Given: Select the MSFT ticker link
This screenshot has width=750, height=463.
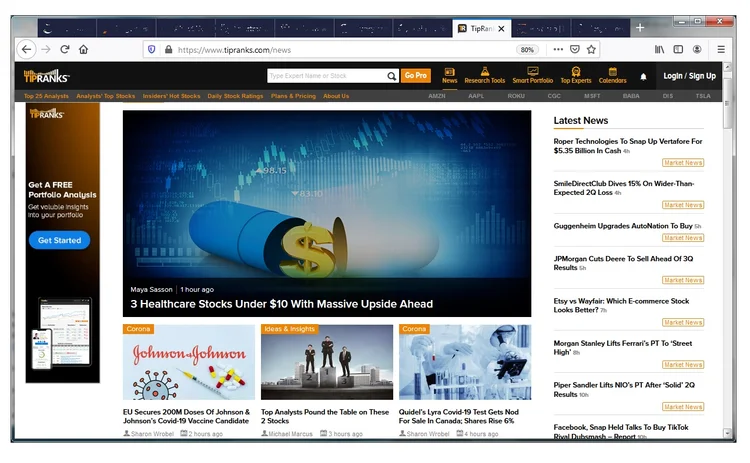Looking at the screenshot, I should (x=592, y=96).
